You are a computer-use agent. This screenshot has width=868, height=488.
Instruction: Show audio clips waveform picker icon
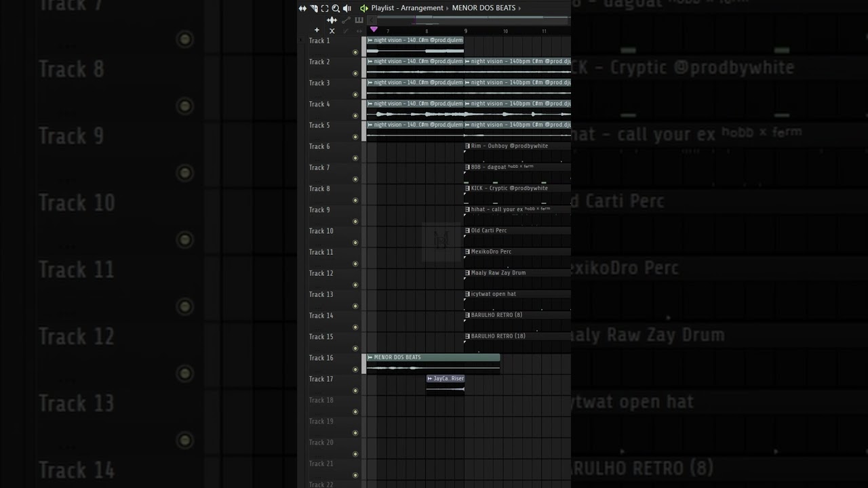(332, 20)
